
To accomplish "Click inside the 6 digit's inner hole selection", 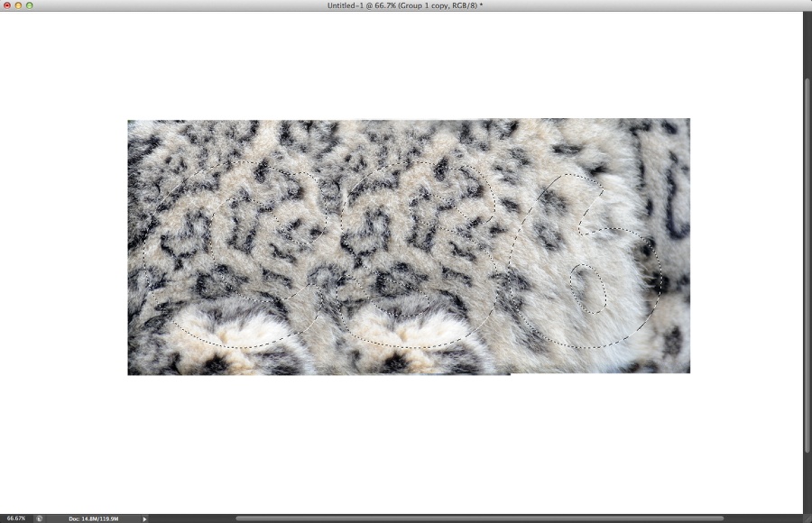I will pyautogui.click(x=587, y=289).
